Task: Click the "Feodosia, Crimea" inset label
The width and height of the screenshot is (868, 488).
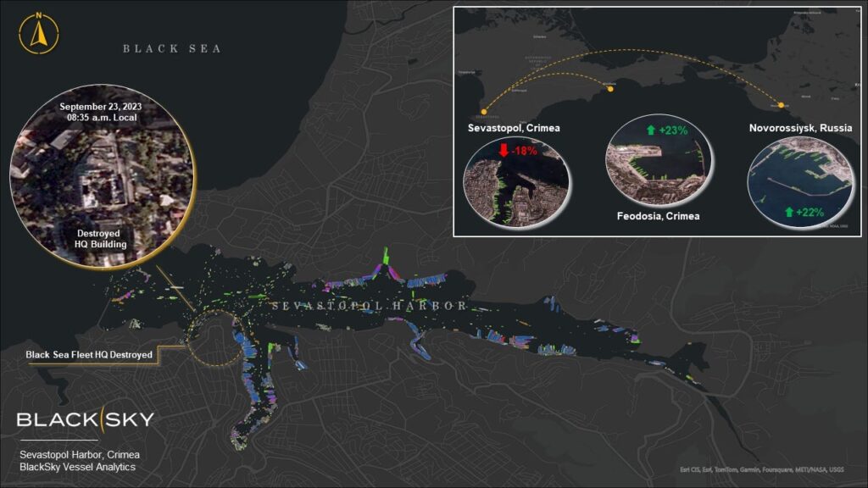Action: point(658,216)
